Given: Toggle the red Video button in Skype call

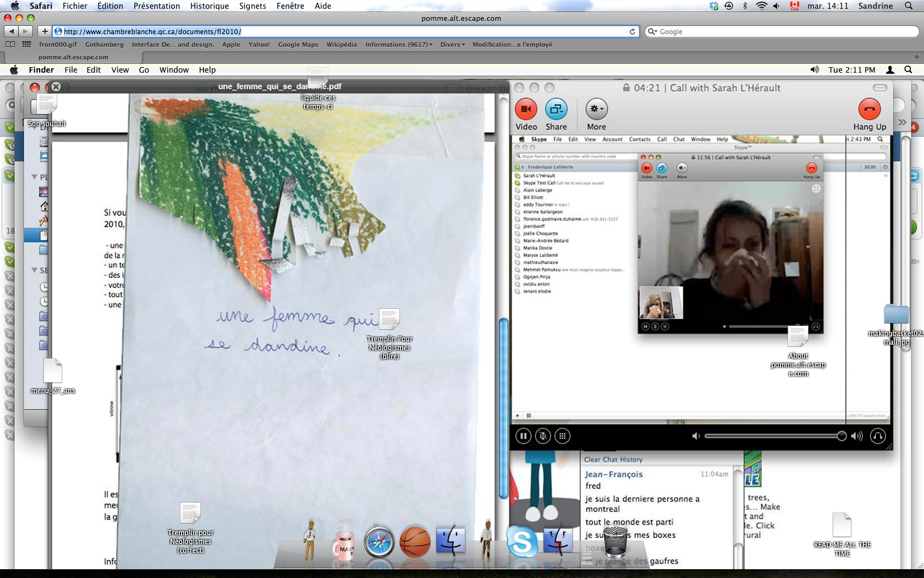Looking at the screenshot, I should coord(526,110).
